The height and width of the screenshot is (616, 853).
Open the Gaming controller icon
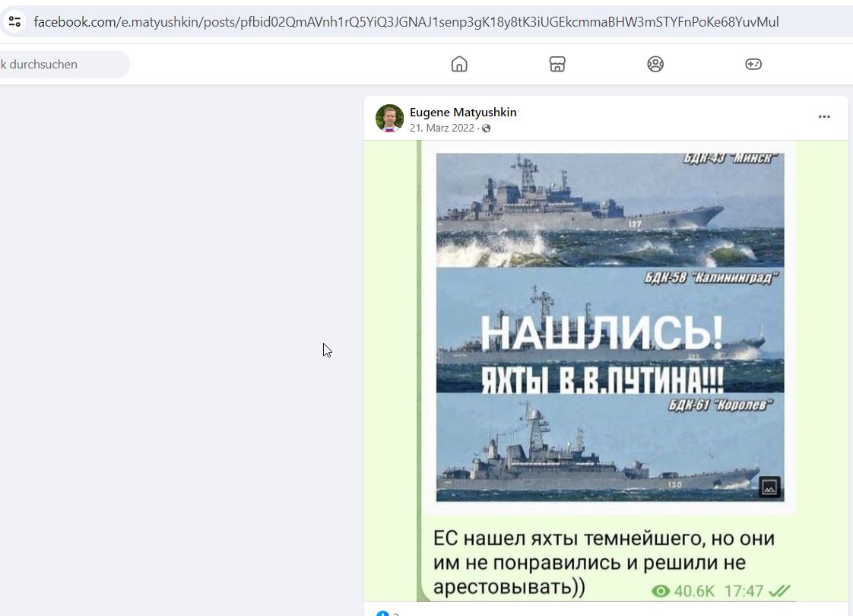(753, 64)
